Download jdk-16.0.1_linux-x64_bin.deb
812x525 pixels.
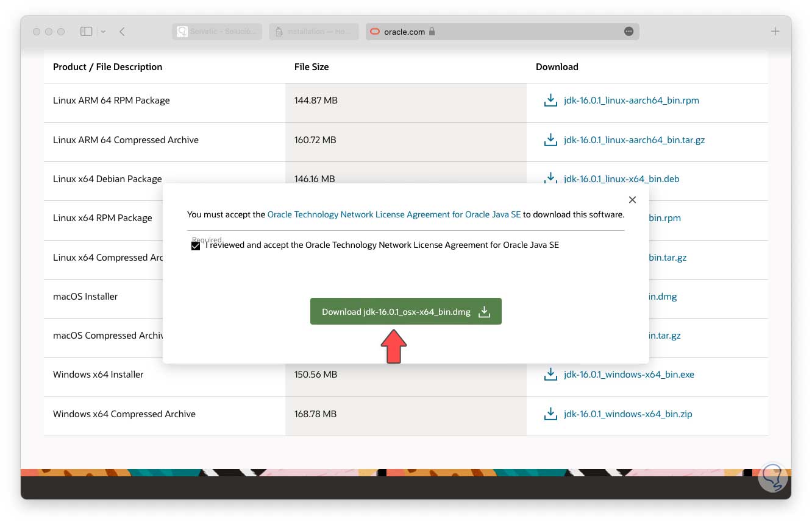point(622,179)
